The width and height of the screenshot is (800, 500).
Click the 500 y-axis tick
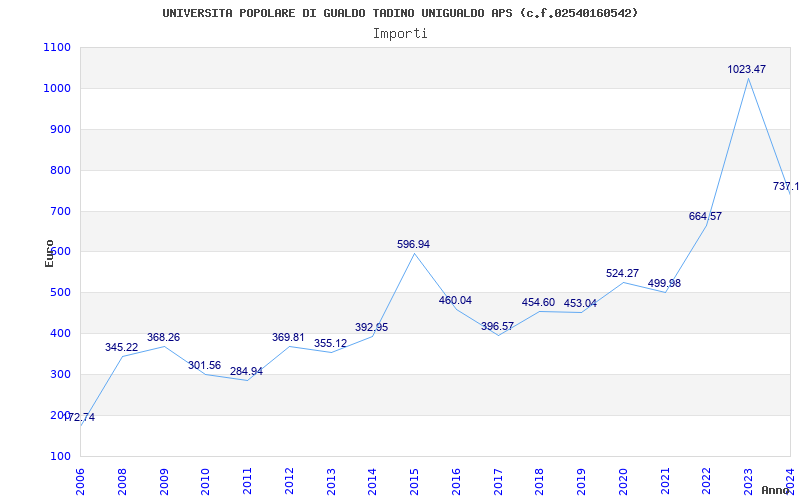click(60, 293)
